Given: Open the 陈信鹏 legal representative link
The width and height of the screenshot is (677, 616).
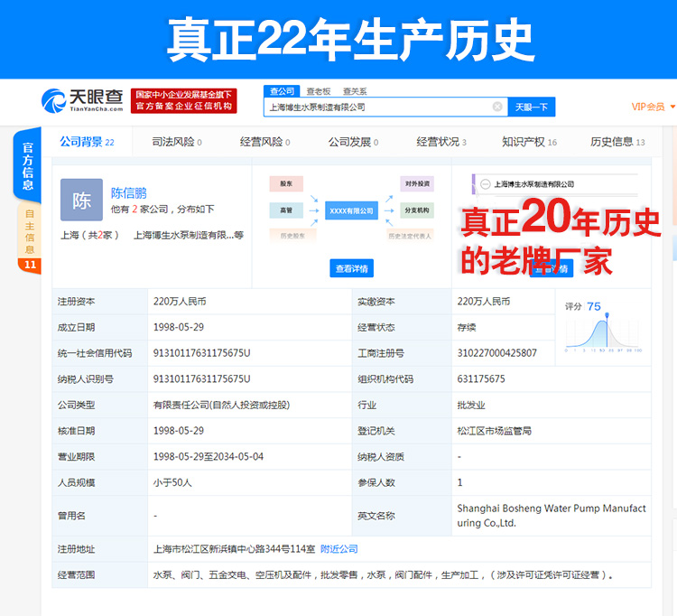Looking at the screenshot, I should point(128,192).
